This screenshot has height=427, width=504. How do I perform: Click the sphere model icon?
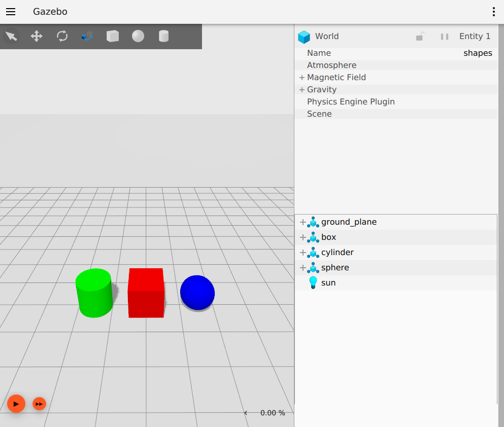[x=313, y=268]
